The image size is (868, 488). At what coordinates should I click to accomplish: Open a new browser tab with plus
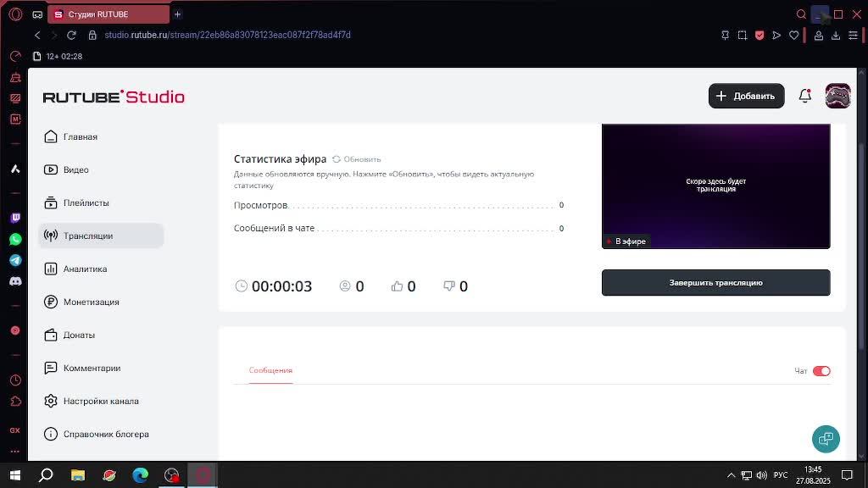pos(178,14)
